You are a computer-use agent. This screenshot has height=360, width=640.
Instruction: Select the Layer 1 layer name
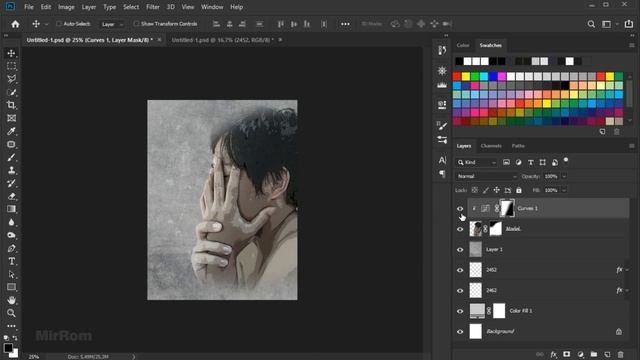[494, 249]
